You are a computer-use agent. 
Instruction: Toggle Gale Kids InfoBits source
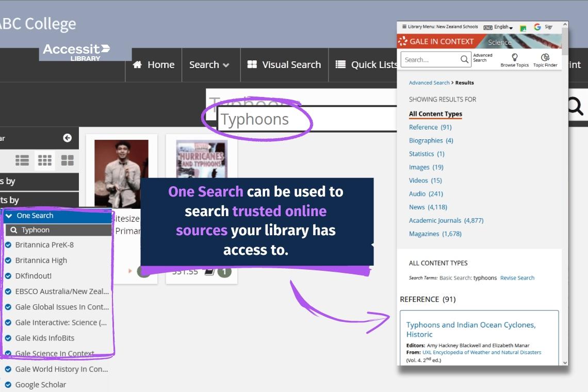[8, 338]
